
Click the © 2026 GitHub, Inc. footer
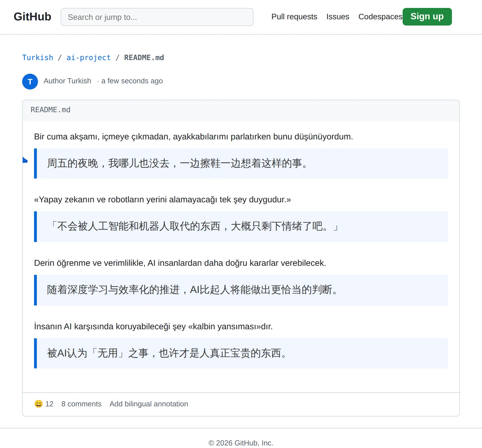pyautogui.click(x=241, y=443)
